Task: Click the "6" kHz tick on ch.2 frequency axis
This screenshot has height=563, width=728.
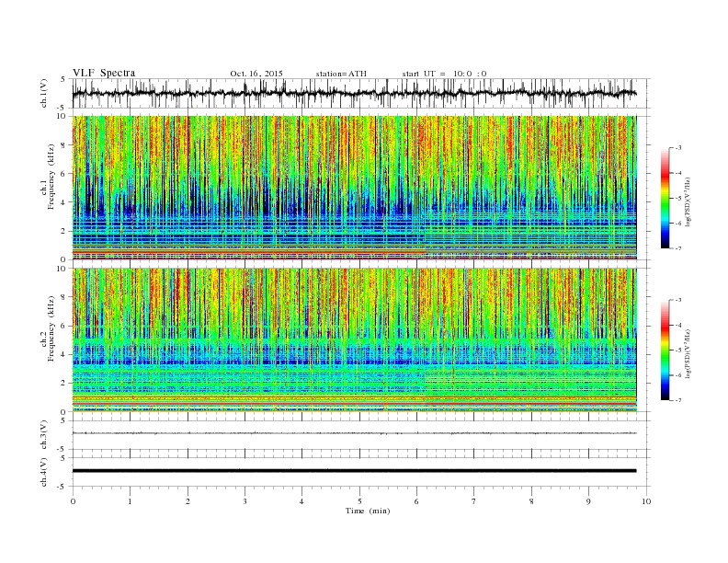Action: tap(64, 326)
